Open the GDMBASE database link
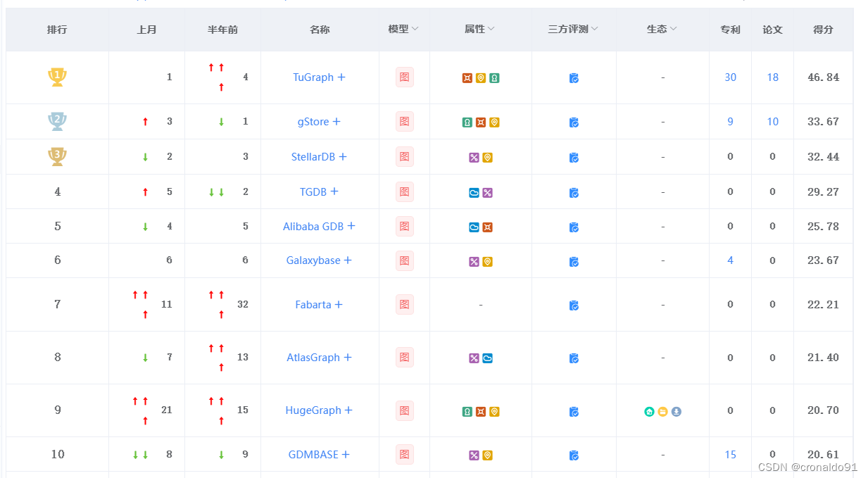This screenshot has height=478, width=868. click(313, 455)
